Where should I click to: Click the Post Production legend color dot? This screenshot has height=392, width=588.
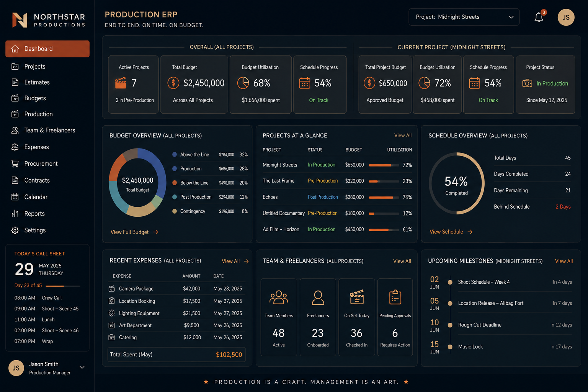pos(175,197)
